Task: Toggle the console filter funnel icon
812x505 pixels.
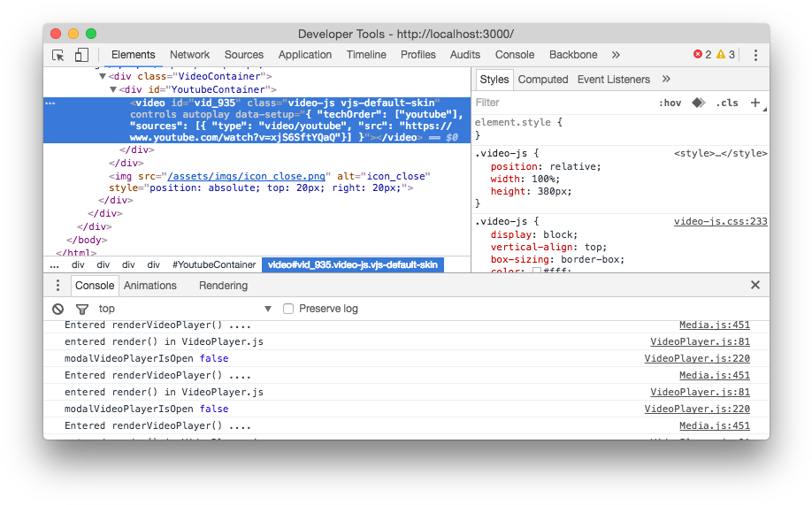Action: coord(82,310)
